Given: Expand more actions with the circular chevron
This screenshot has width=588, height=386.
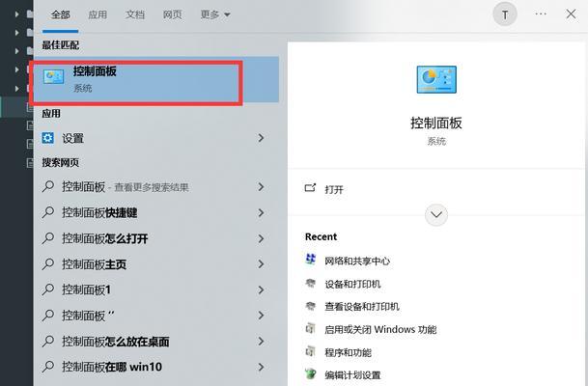Looking at the screenshot, I should pos(436,215).
